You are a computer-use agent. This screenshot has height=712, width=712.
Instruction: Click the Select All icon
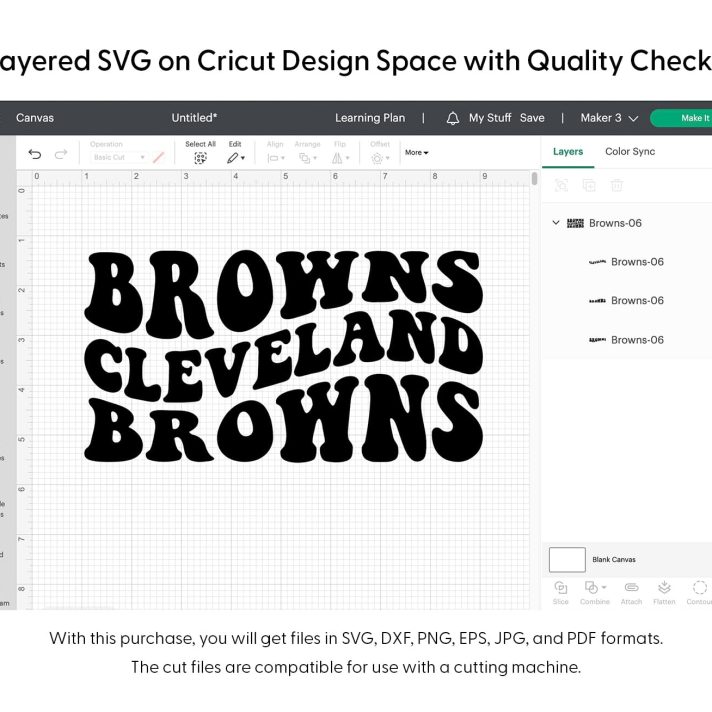(x=200, y=158)
